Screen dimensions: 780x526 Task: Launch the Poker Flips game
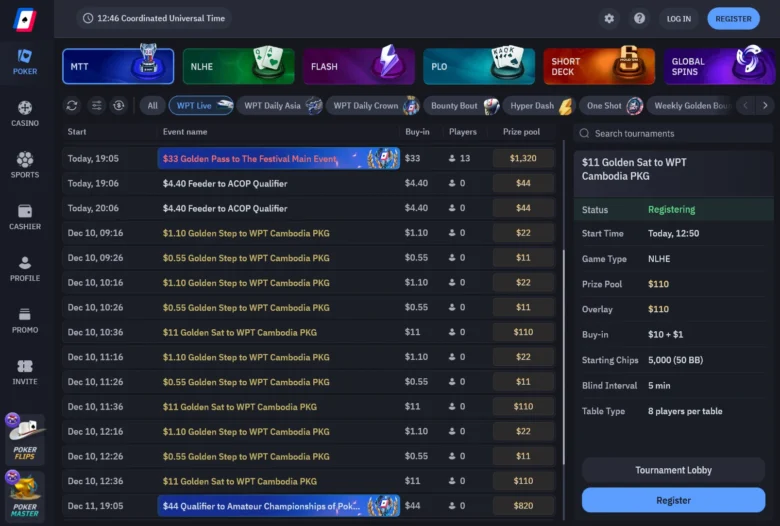25,440
